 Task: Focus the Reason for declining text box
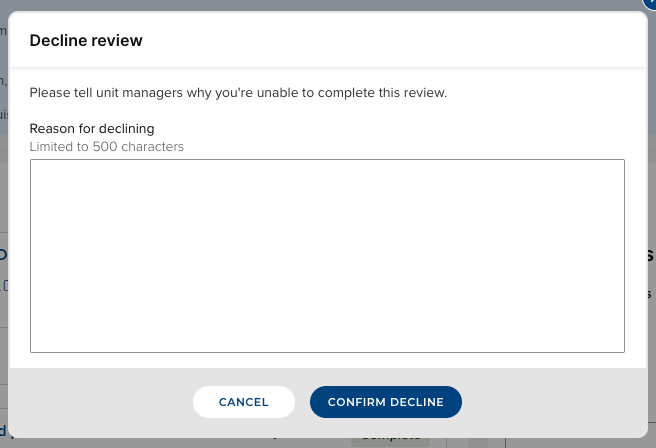pos(327,255)
